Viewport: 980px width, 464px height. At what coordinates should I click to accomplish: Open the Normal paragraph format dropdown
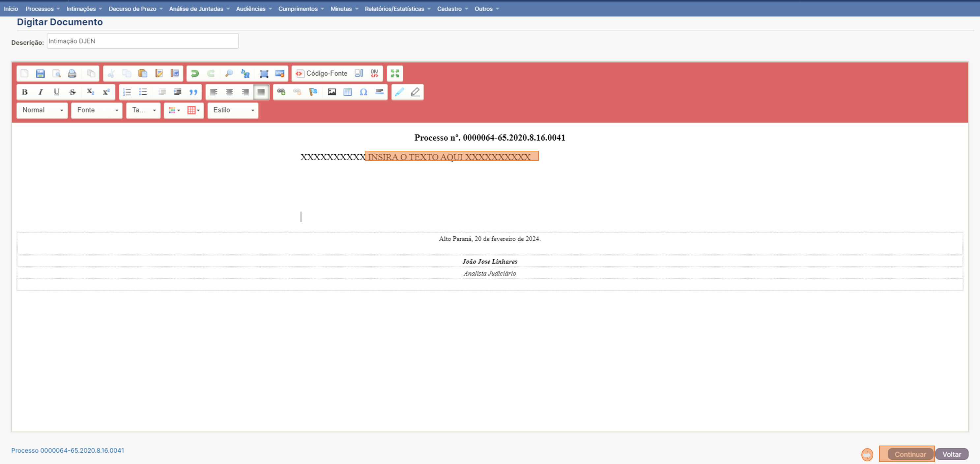[x=42, y=110]
